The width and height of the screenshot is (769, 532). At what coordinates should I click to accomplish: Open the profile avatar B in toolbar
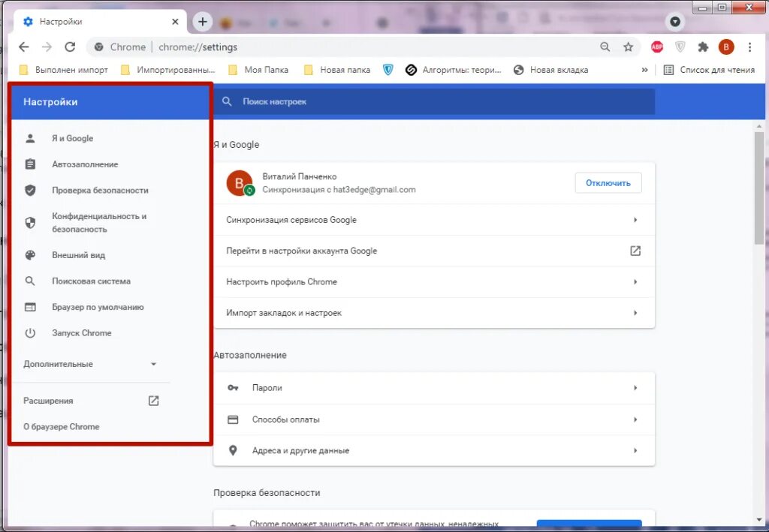point(726,47)
